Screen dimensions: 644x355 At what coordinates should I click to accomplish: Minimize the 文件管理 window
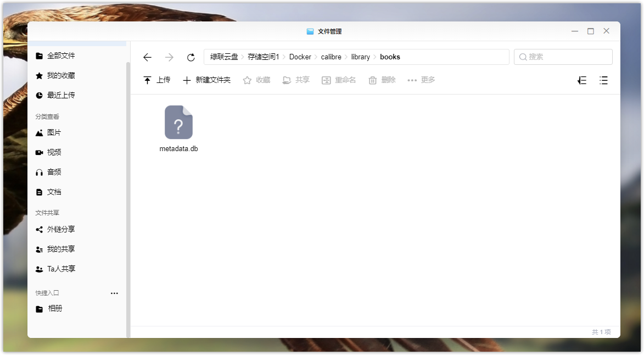click(575, 31)
